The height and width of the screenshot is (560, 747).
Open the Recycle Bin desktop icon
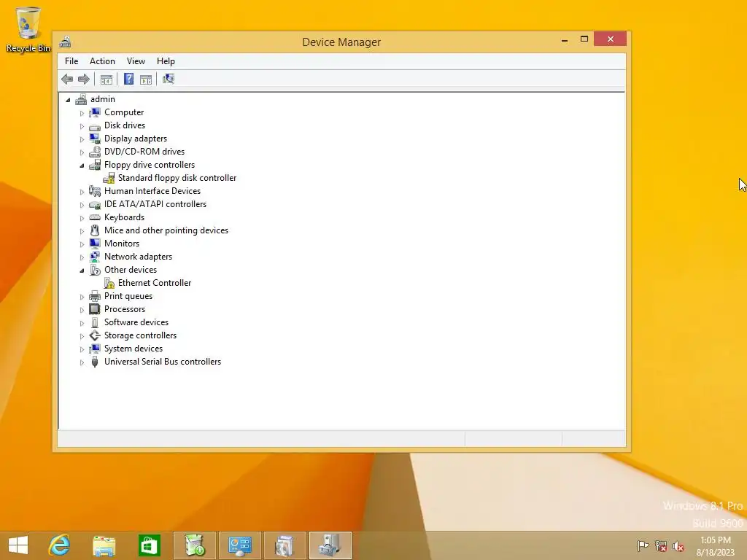[28, 29]
